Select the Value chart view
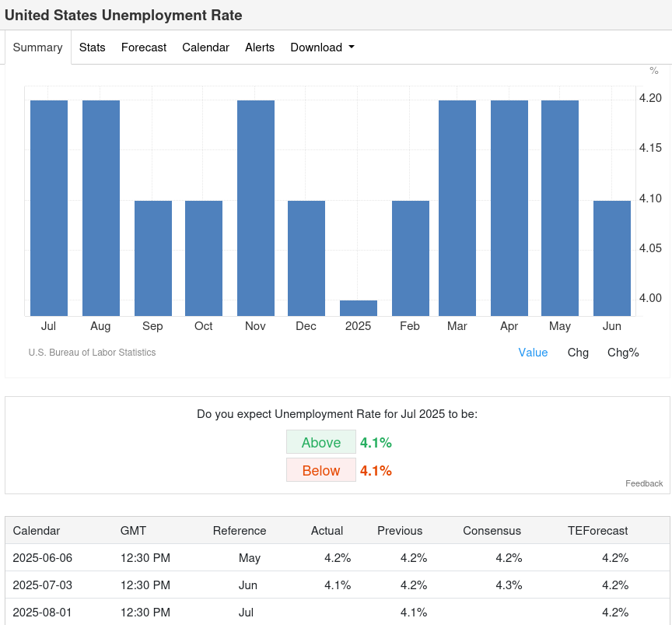The width and height of the screenshot is (672, 625). point(533,353)
